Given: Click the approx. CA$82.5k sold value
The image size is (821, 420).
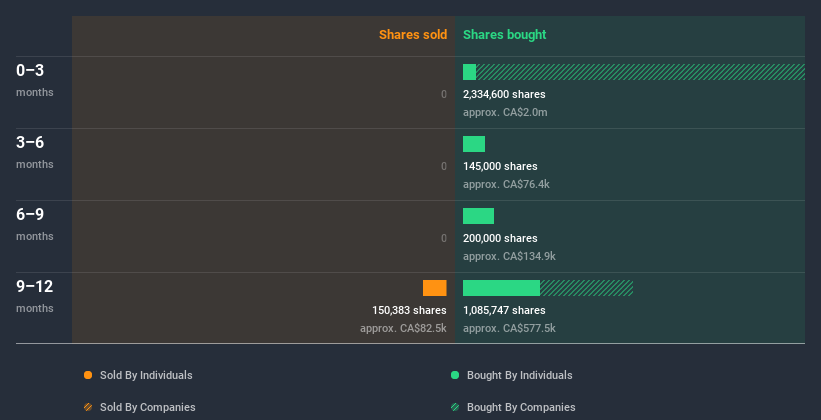Looking at the screenshot, I should (x=403, y=328).
